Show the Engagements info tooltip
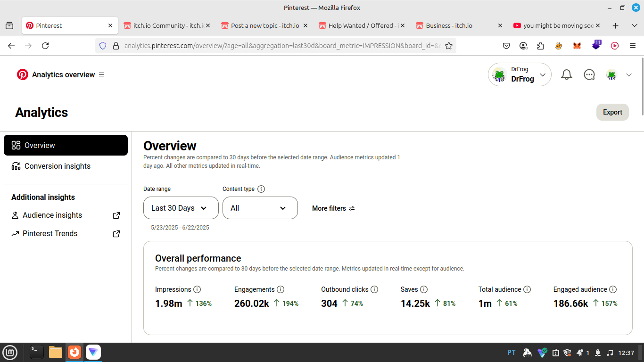This screenshot has height=362, width=644. [x=281, y=289]
